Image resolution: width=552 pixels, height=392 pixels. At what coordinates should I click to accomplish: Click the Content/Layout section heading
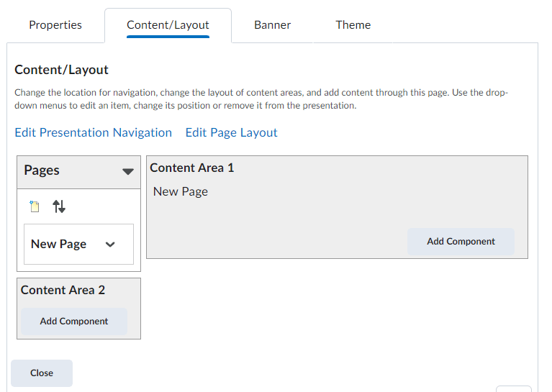coord(61,70)
